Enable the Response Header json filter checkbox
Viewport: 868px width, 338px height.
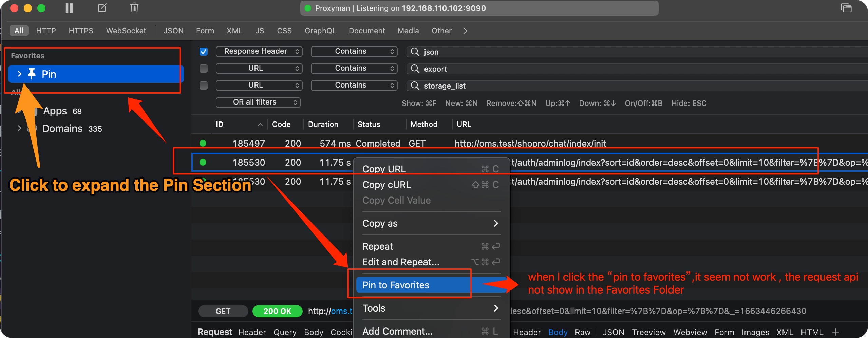204,52
